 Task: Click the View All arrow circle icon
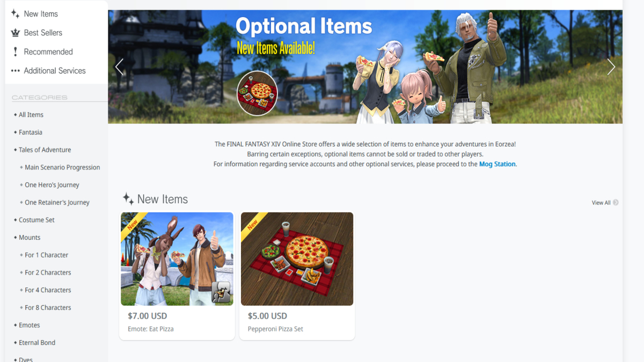616,203
